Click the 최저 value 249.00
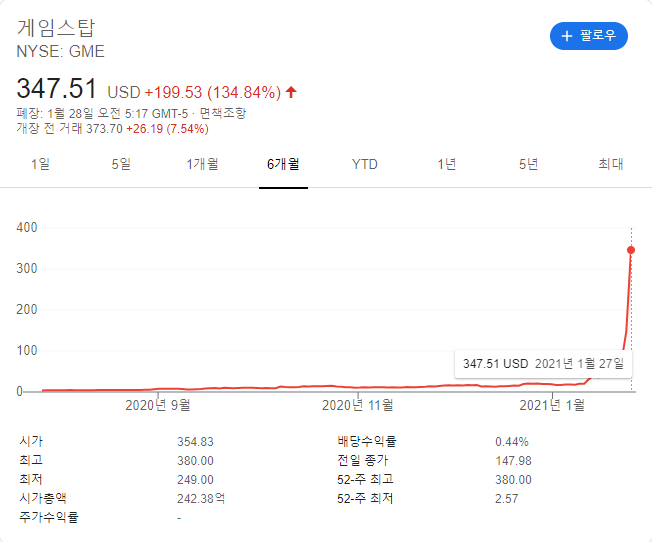 coord(195,480)
